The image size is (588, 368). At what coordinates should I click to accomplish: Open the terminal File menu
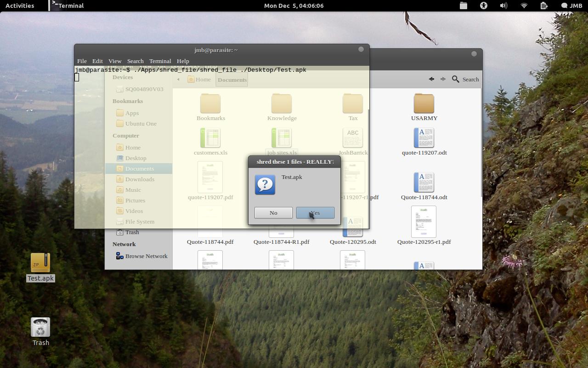point(82,61)
